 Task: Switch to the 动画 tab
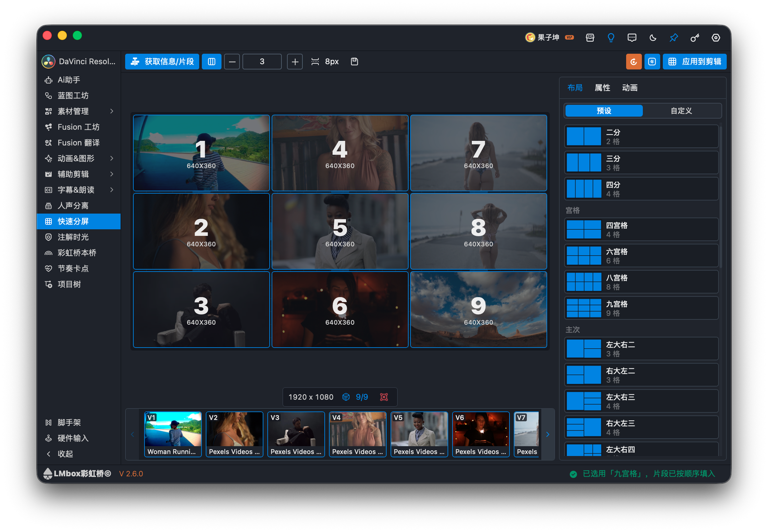(629, 88)
